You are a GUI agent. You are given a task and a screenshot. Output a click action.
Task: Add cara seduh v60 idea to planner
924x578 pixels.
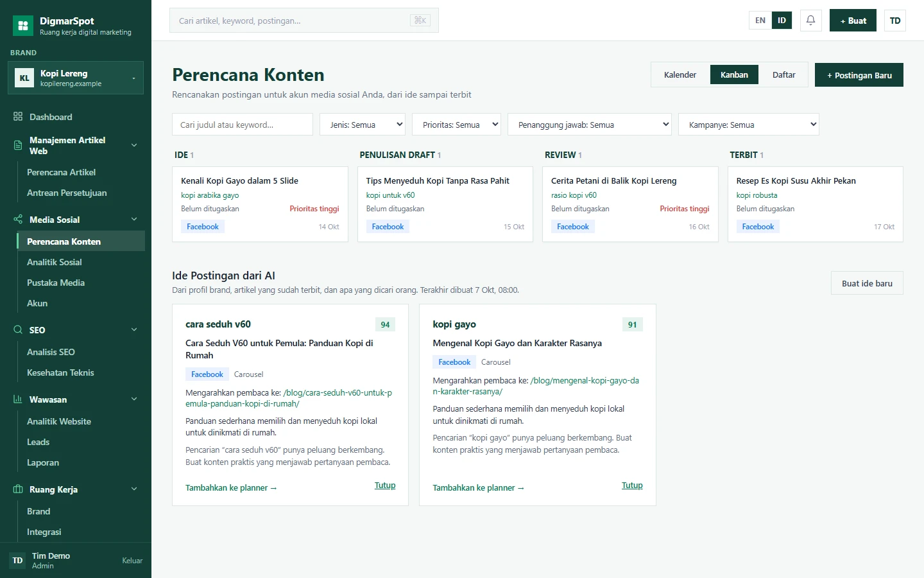tap(231, 488)
